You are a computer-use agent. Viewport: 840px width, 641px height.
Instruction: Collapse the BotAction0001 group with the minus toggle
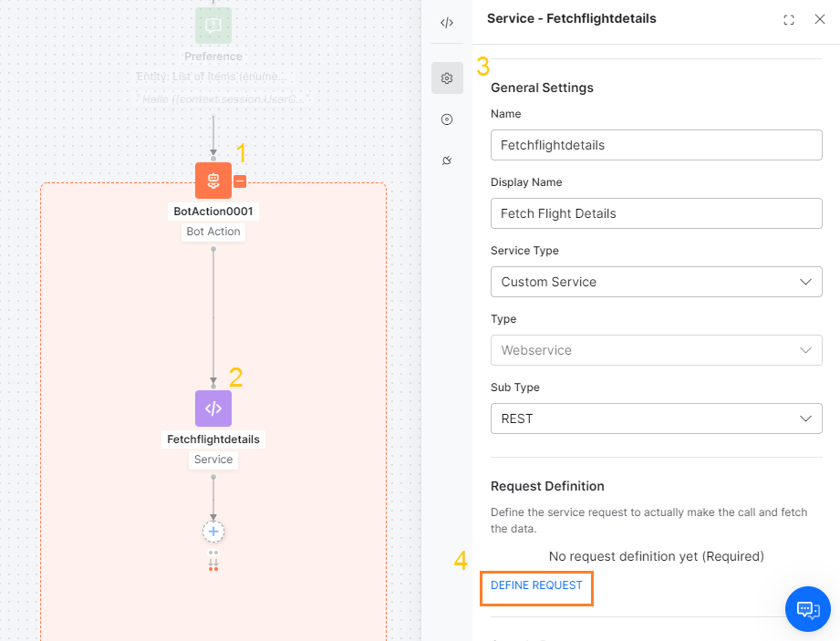tap(239, 181)
